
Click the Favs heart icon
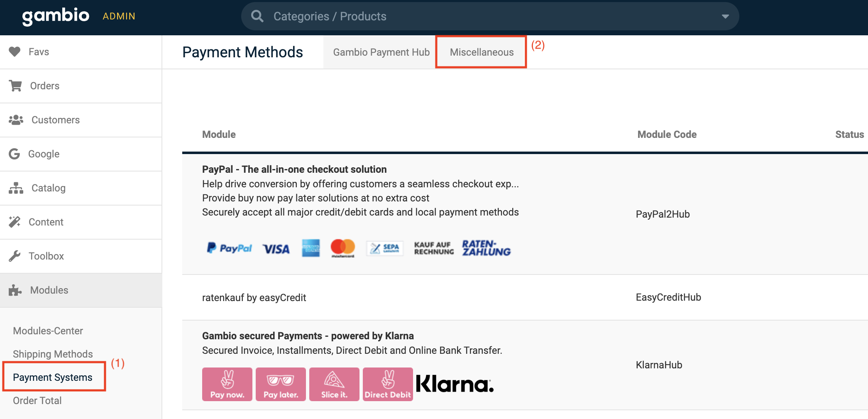tap(15, 51)
